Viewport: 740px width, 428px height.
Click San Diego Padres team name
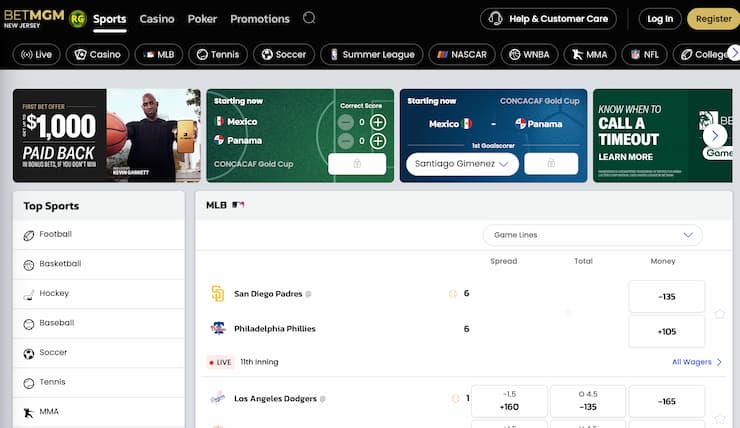pos(268,294)
